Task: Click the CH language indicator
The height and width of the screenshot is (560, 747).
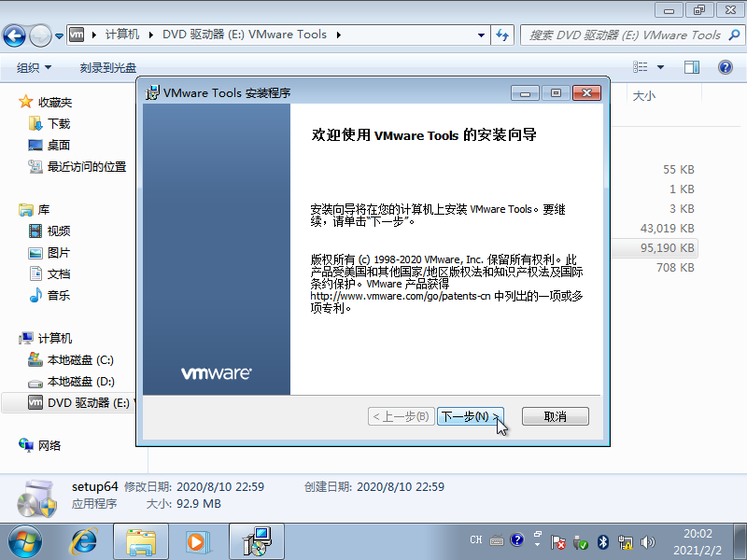Action: pyautogui.click(x=475, y=539)
